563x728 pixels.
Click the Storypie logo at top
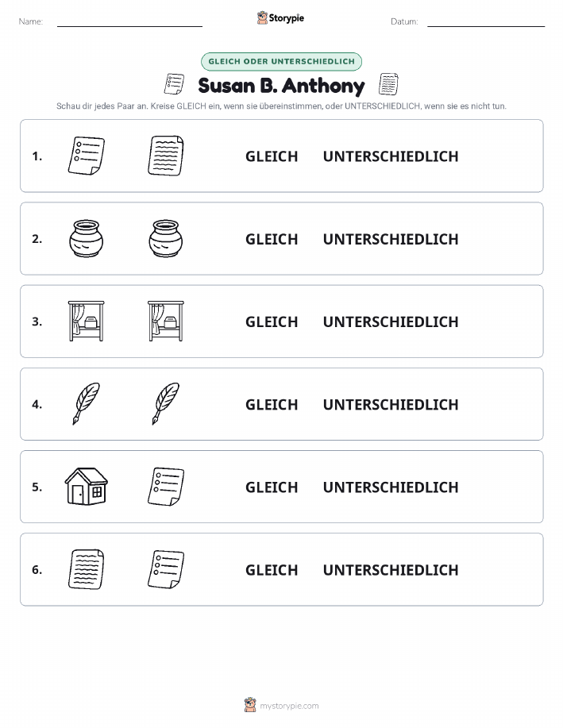(280, 18)
